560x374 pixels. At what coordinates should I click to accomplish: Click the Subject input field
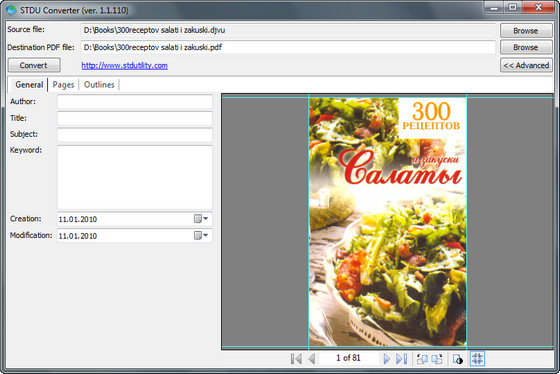coord(135,135)
